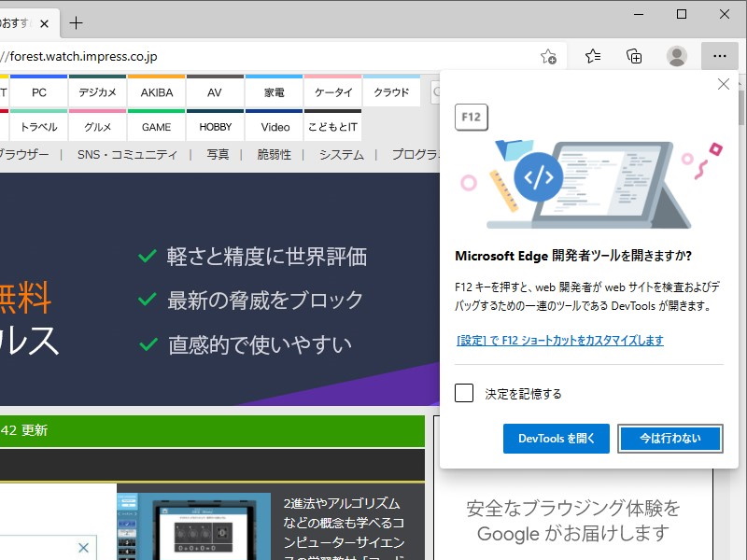
Task: Click the F12 badge icon in popup
Action: (x=471, y=119)
